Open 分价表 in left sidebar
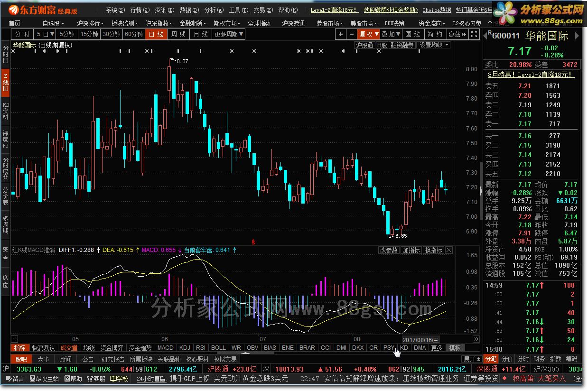The width and height of the screenshot is (588, 391). tap(5, 196)
